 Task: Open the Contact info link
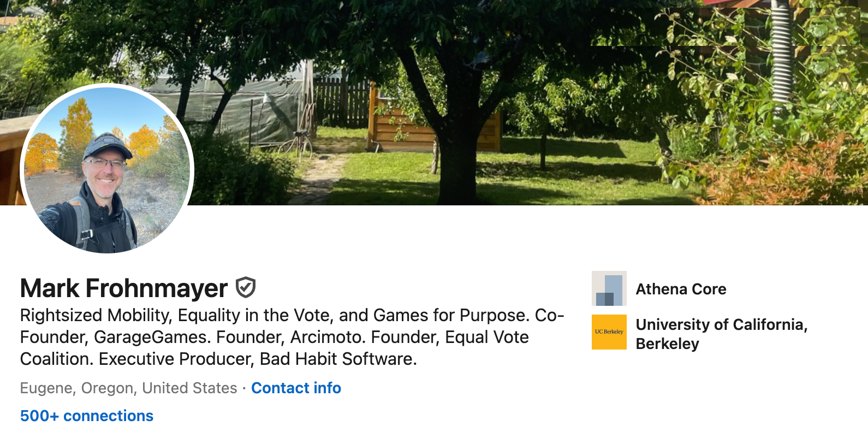pos(296,388)
